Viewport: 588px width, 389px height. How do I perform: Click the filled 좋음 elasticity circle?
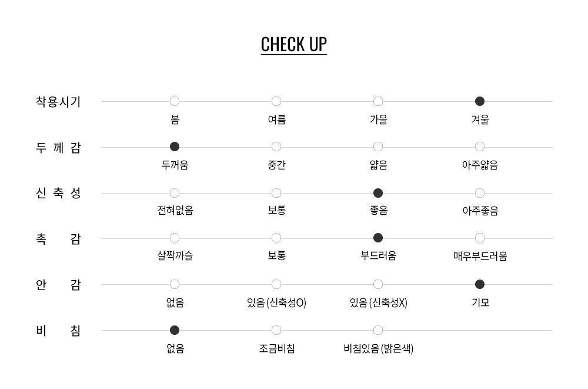point(378,193)
